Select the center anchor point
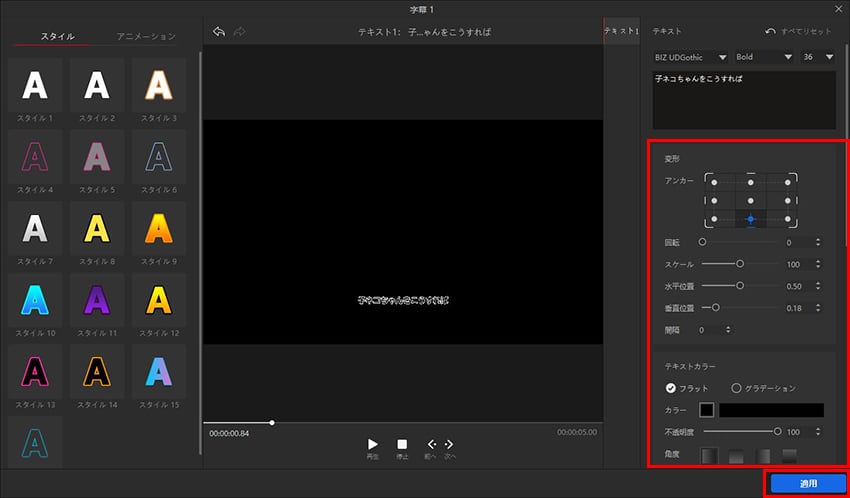The height and width of the screenshot is (498, 850). tap(750, 200)
